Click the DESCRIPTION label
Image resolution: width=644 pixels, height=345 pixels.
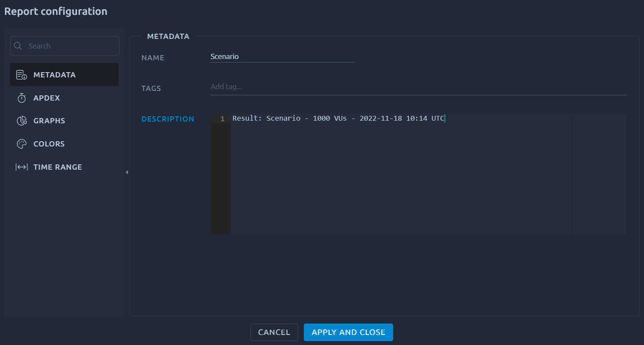pyautogui.click(x=168, y=119)
